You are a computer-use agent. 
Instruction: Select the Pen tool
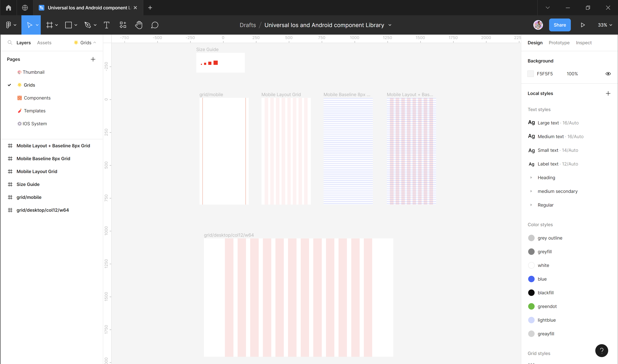(x=88, y=25)
